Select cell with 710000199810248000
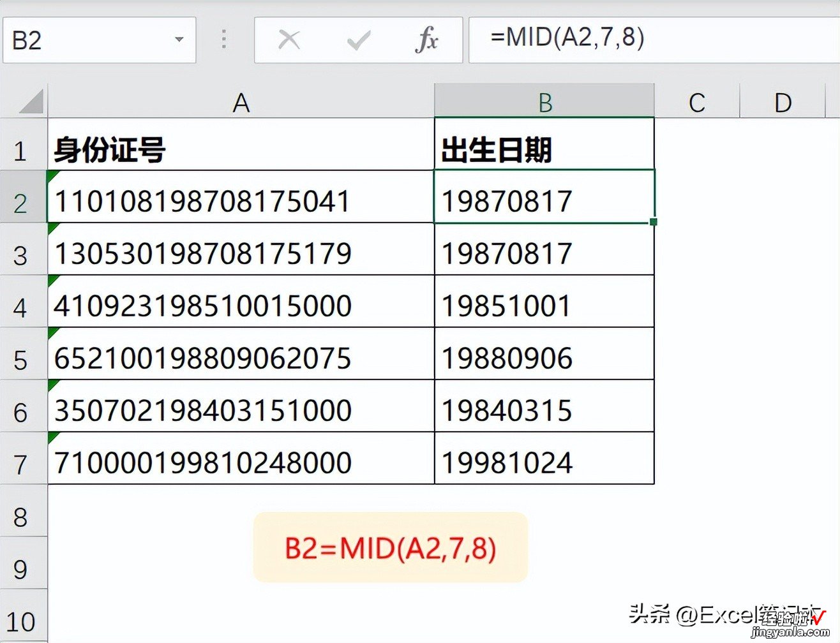 tap(241, 458)
